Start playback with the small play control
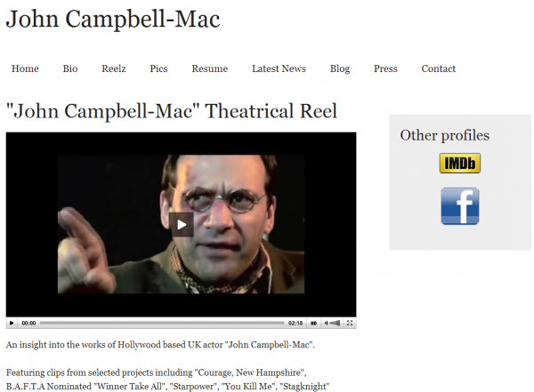534x392 pixels. tap(12, 323)
